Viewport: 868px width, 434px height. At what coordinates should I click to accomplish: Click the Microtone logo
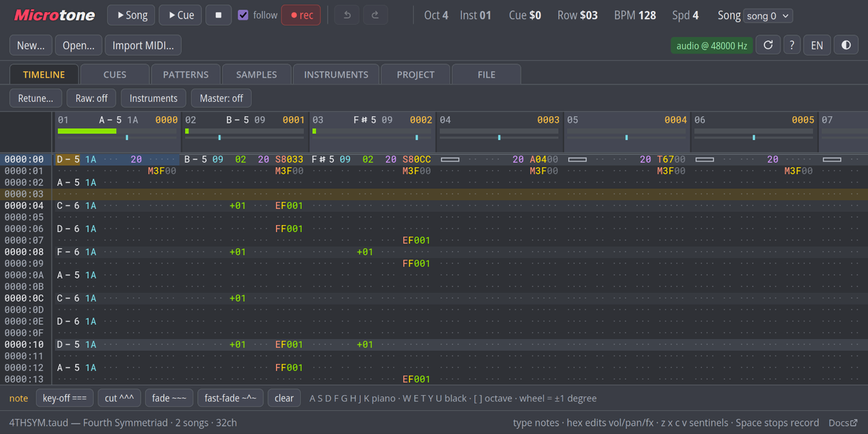pos(54,15)
